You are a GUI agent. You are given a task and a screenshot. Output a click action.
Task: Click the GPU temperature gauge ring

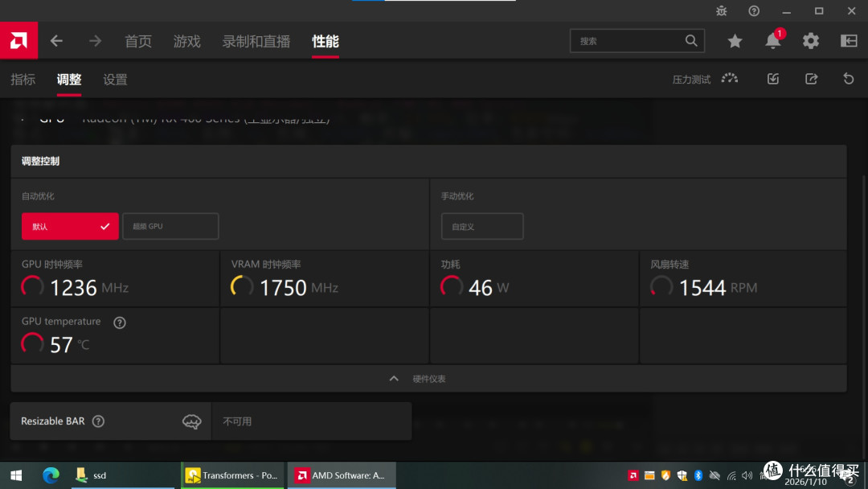tap(32, 343)
